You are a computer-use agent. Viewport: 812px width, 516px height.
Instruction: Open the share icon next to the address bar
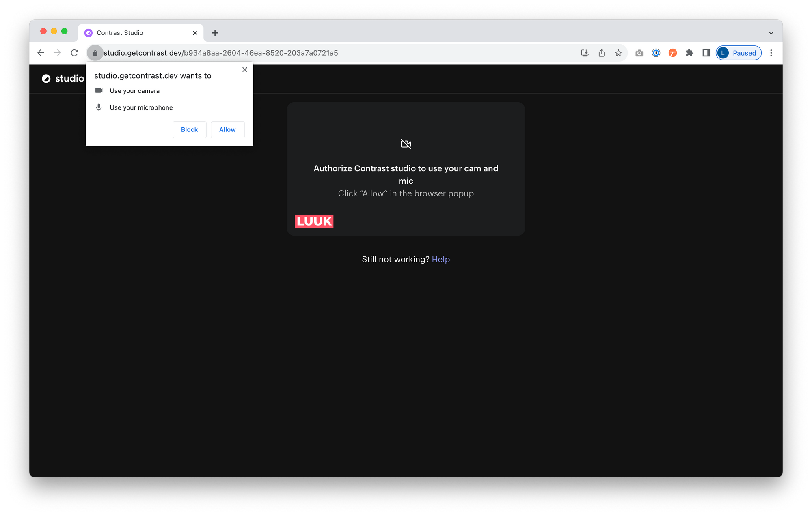click(x=602, y=53)
